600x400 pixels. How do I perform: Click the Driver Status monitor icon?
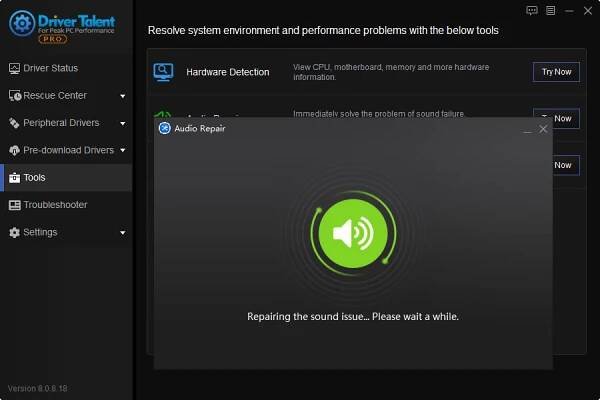[14, 68]
